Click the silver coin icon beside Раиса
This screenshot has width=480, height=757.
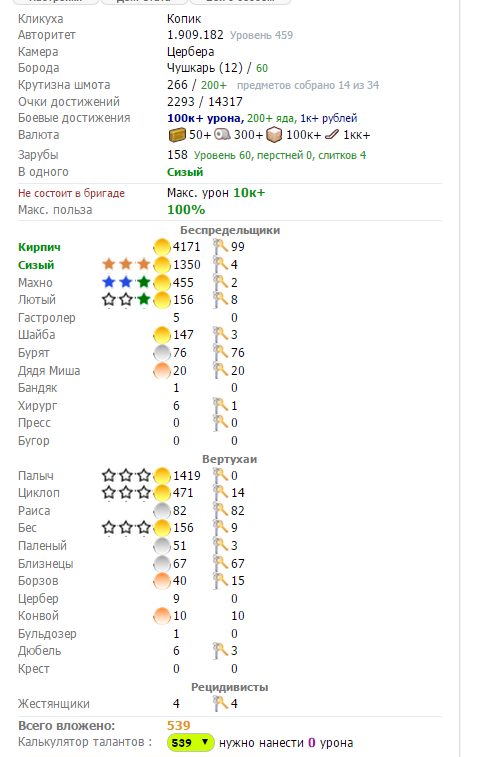click(162, 511)
